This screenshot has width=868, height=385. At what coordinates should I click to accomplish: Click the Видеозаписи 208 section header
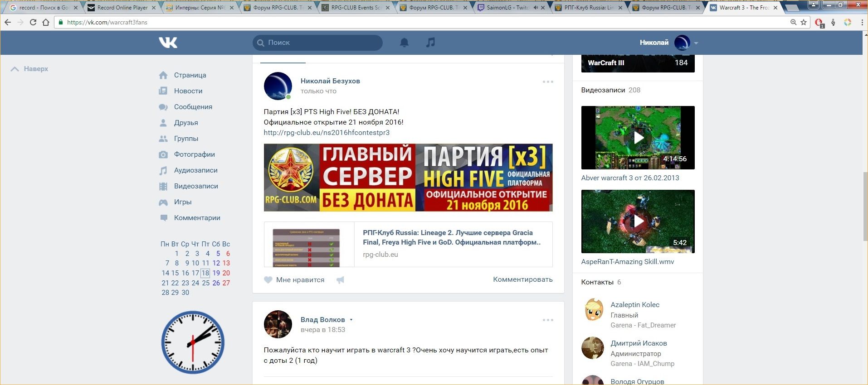611,90
